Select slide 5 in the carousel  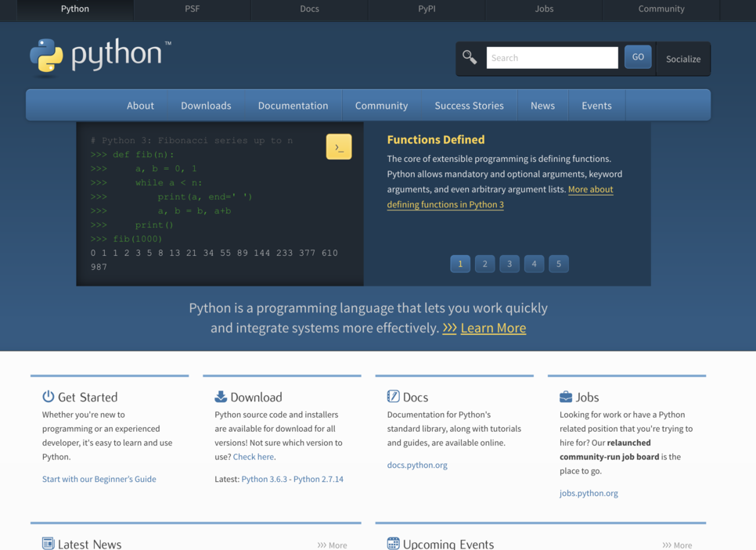point(558,264)
